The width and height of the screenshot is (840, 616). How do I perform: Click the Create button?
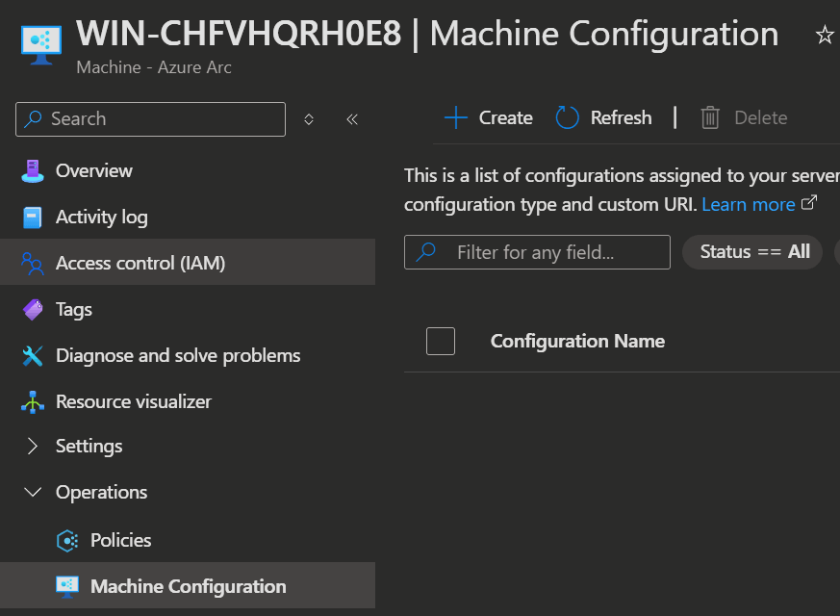(x=489, y=117)
